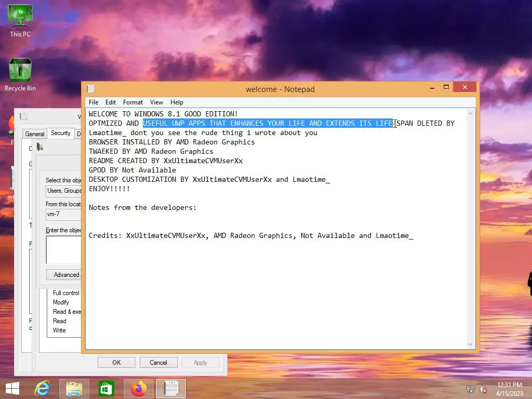Screen dimensions: 532x399
Task: Select Read & execute permission row
Action: (67, 312)
